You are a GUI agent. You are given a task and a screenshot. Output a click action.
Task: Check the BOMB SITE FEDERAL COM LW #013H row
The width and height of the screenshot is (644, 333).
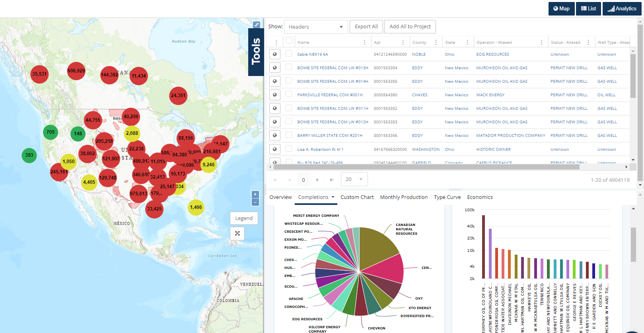289,67
